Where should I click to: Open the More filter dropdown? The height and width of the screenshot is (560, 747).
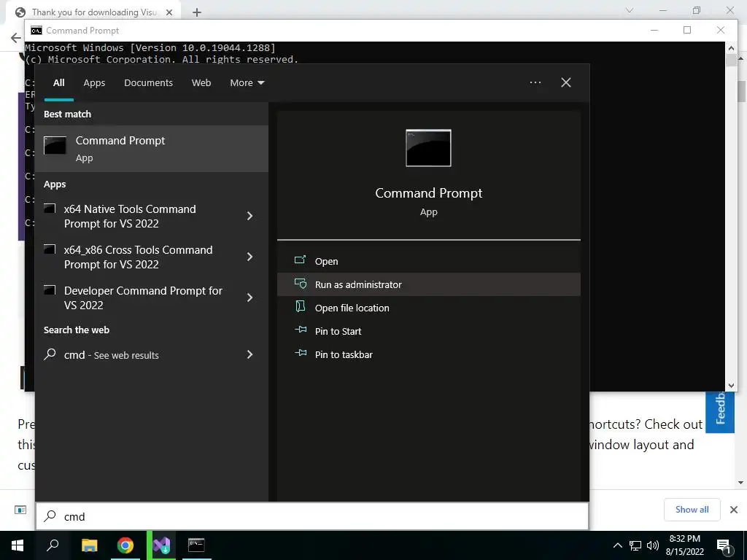point(247,83)
